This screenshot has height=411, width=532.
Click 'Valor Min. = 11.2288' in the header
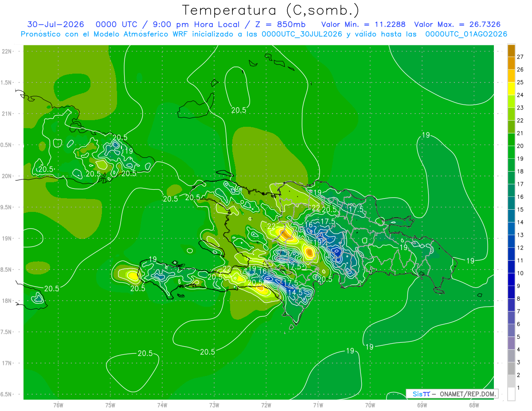pyautogui.click(x=363, y=24)
